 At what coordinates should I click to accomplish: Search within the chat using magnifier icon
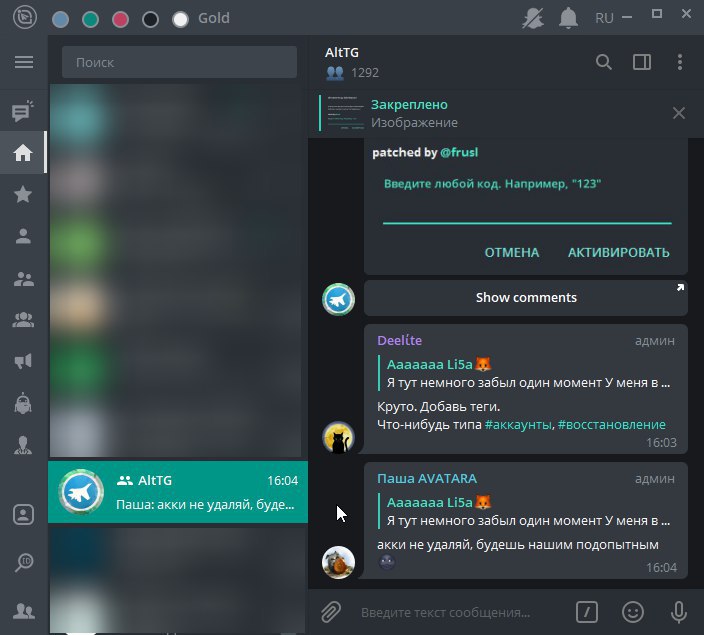[603, 62]
